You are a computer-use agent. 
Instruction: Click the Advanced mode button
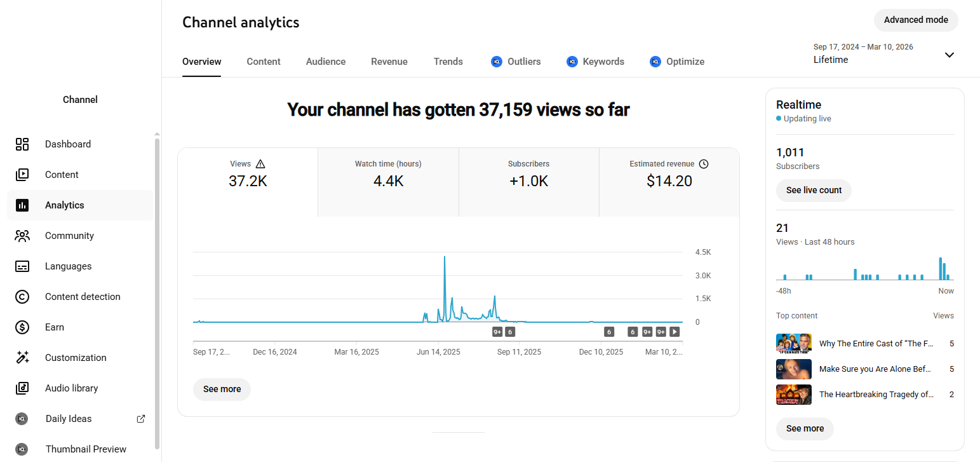(x=916, y=20)
